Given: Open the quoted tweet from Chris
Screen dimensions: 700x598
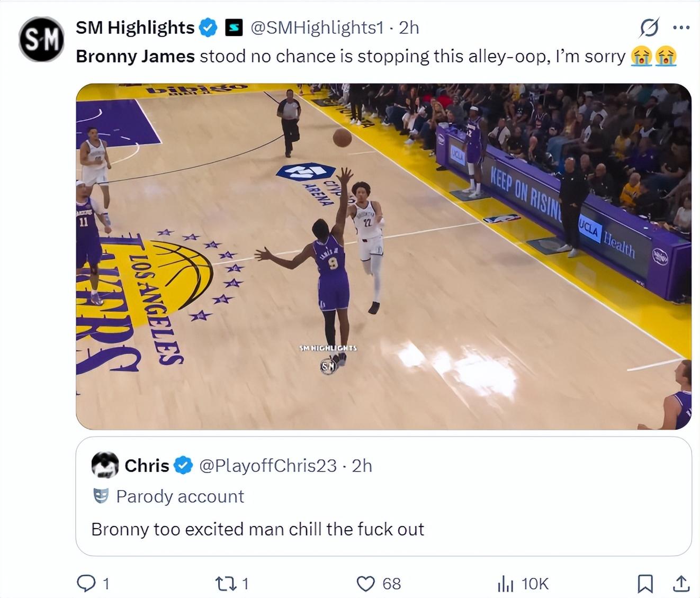Looking at the screenshot, I should click(x=383, y=529).
